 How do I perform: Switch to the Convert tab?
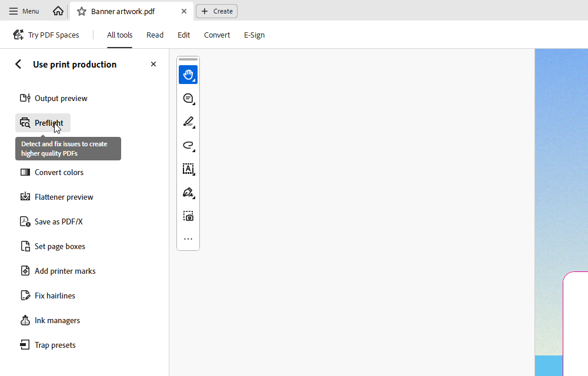[x=217, y=35]
